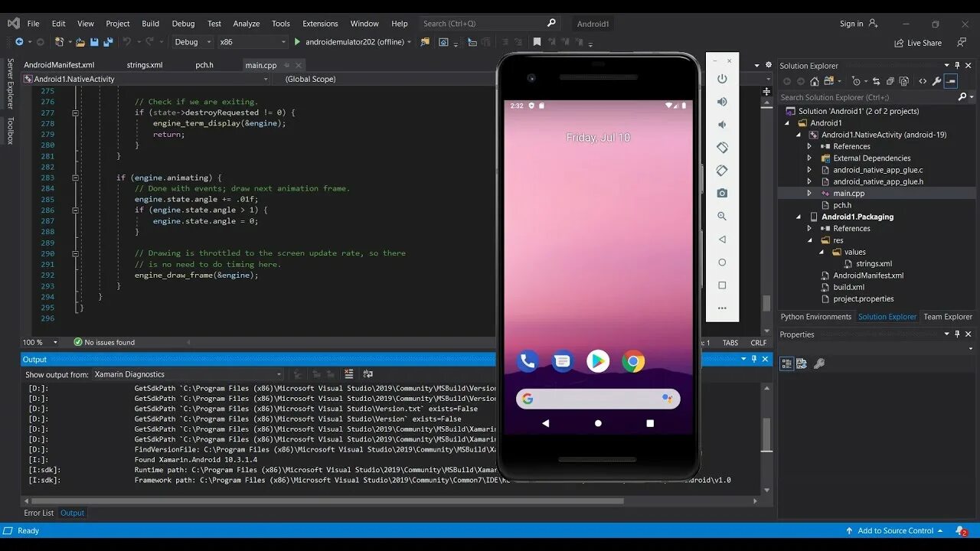Open the x86 platform dropdown

252,42
